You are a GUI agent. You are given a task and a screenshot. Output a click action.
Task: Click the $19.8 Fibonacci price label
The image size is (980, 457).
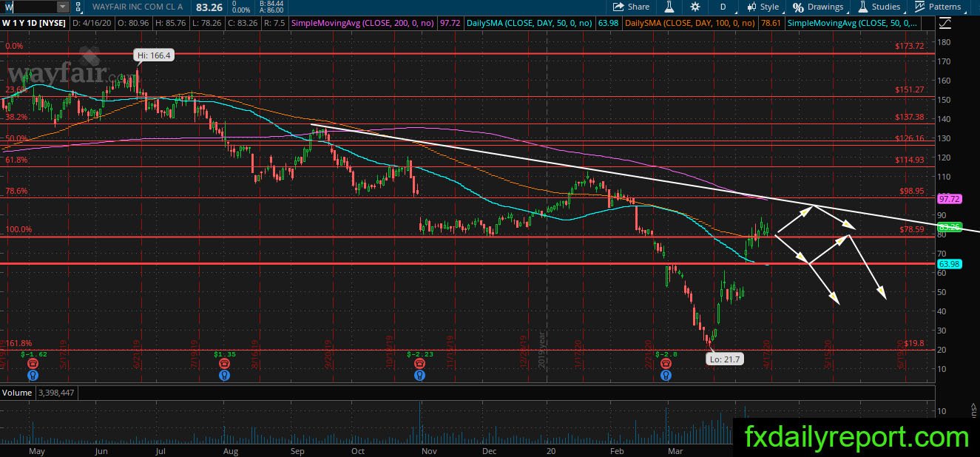[x=914, y=343]
